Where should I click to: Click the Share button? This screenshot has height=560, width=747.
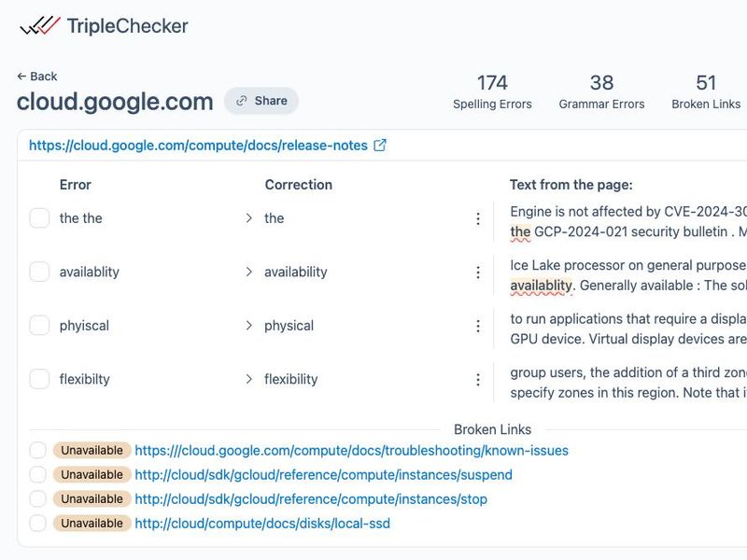pyautogui.click(x=261, y=101)
